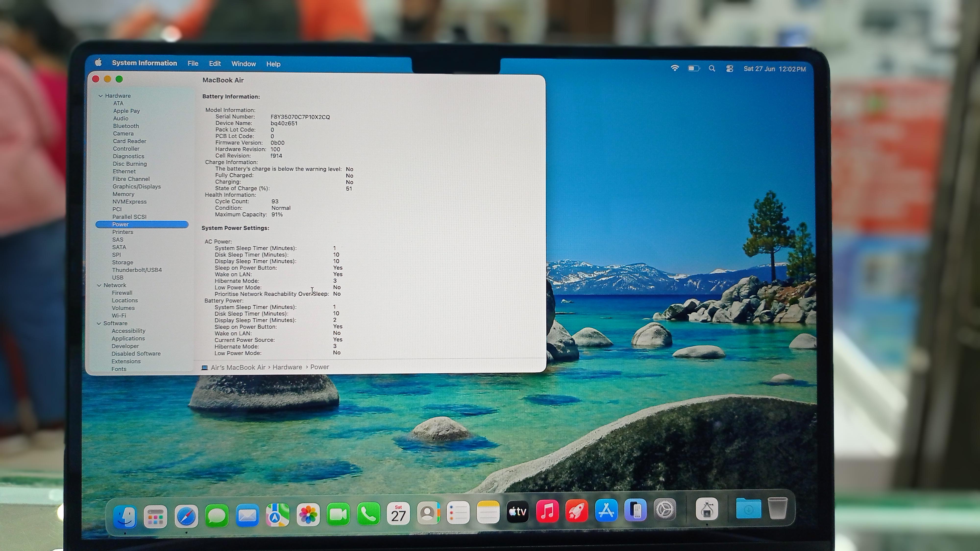The image size is (980, 551).
Task: Select Diagnostics in the Hardware list
Action: click(x=129, y=156)
